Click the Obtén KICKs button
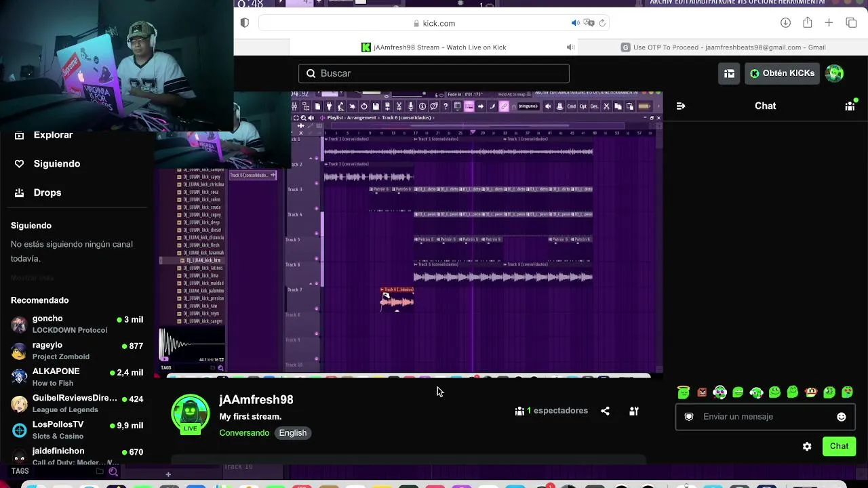Viewport: 868px width, 488px height. [x=782, y=73]
